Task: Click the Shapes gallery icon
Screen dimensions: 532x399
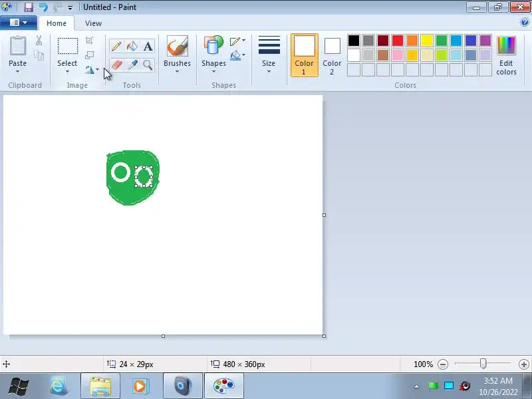Action: click(x=213, y=45)
